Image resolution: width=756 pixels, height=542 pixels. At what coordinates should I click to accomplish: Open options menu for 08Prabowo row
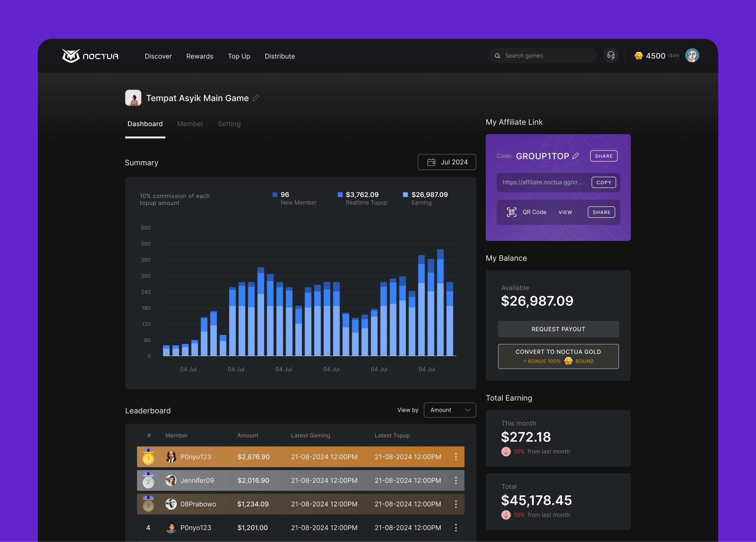coord(456,504)
